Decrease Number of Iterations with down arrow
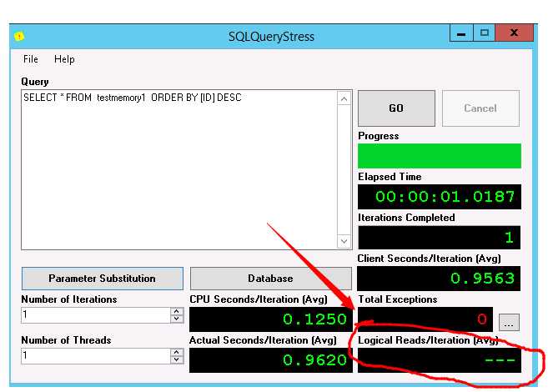The image size is (548, 392). point(177,319)
